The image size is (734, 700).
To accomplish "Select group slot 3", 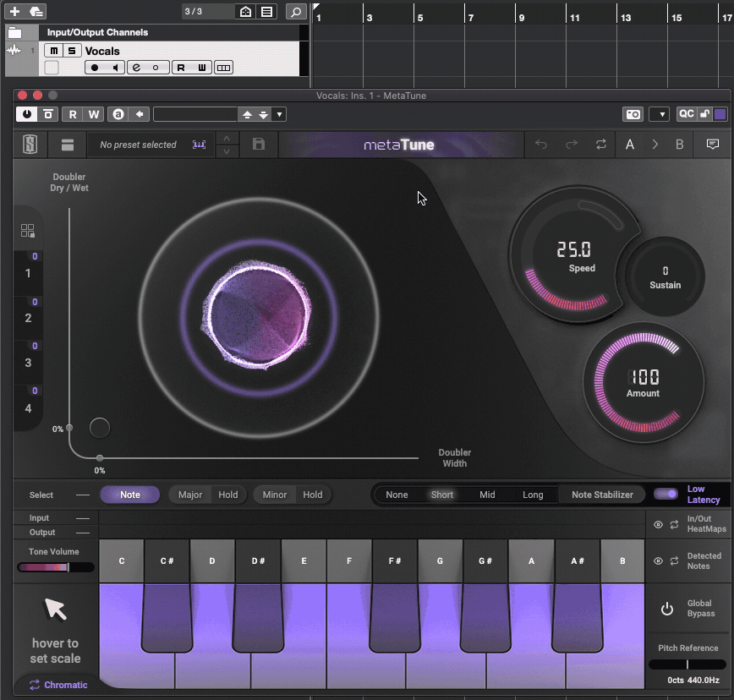I will pos(28,363).
